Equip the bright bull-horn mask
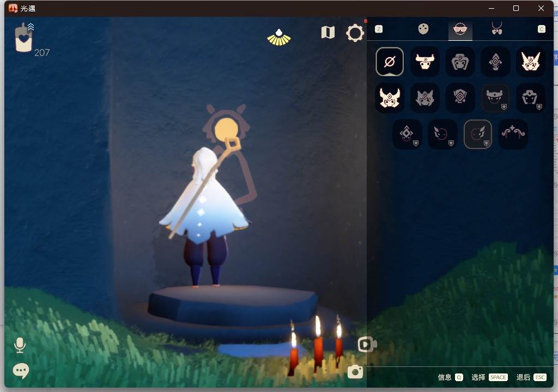The width and height of the screenshot is (558, 392). (x=424, y=62)
